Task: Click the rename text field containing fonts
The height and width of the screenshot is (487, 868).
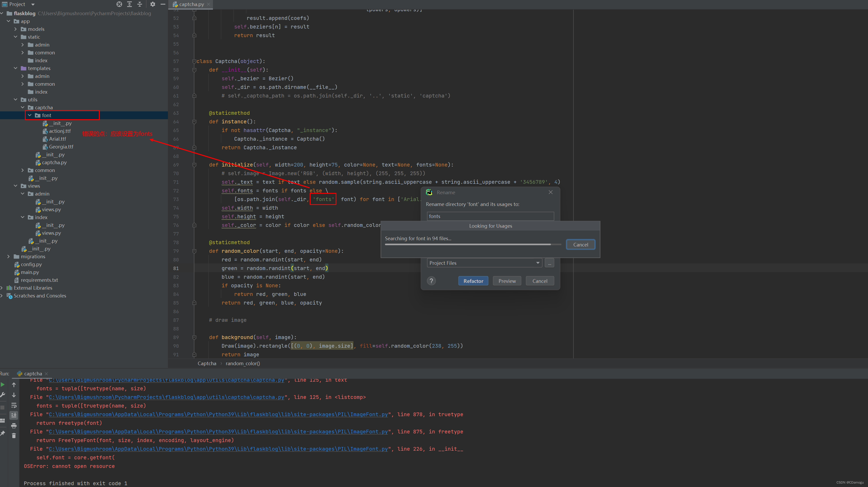Action: 490,216
